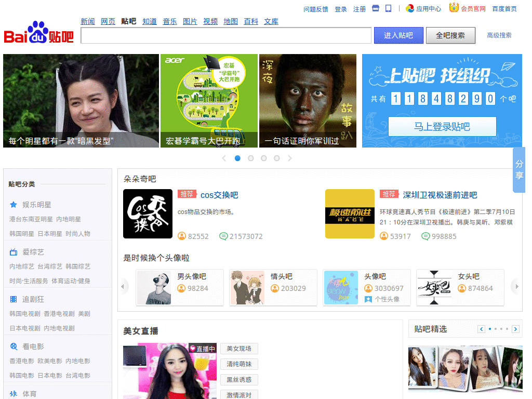The width and height of the screenshot is (532, 399).
Task: Open 百度首页 link
Action: 504,9
